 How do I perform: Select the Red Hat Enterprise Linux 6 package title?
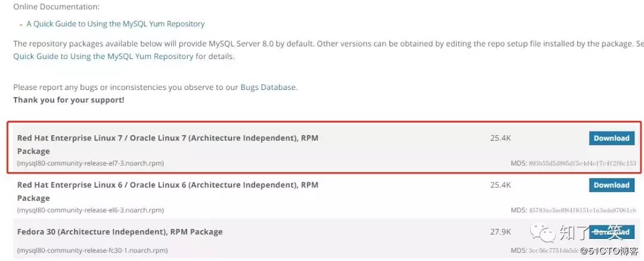coord(168,191)
